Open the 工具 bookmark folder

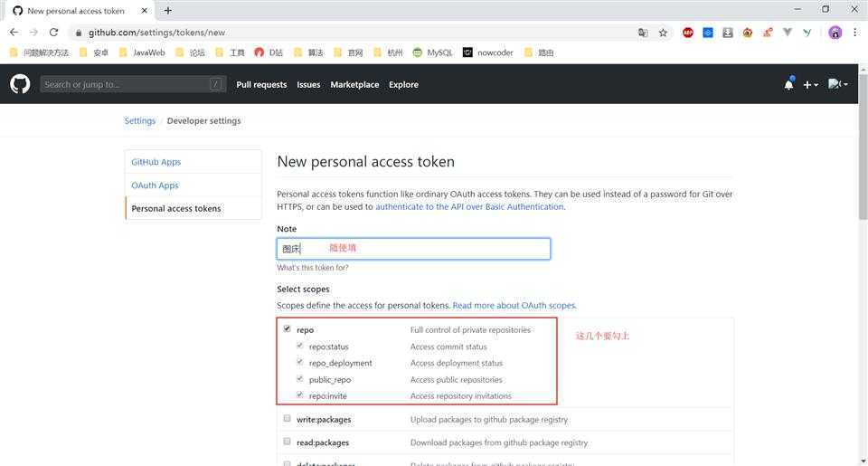[230, 52]
